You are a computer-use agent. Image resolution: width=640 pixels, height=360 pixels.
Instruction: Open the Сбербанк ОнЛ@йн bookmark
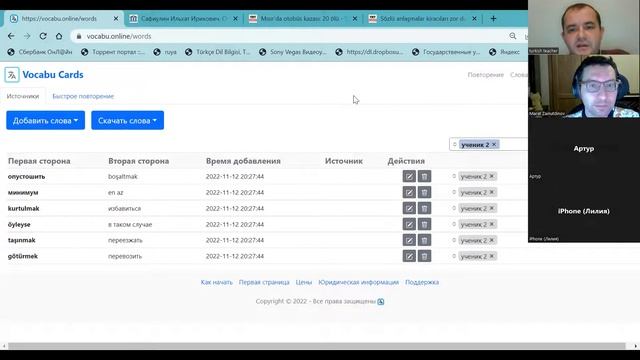(40, 52)
